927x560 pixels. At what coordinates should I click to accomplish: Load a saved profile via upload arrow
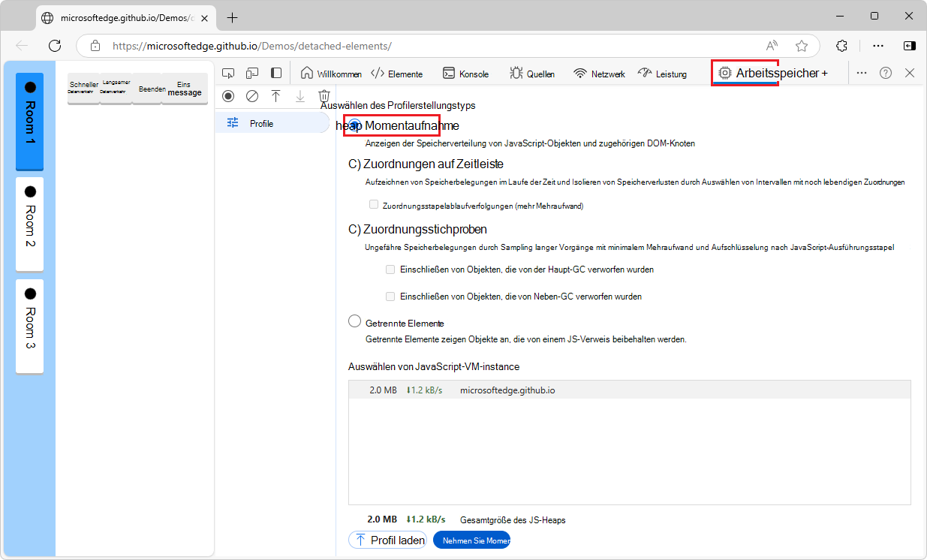(x=276, y=96)
